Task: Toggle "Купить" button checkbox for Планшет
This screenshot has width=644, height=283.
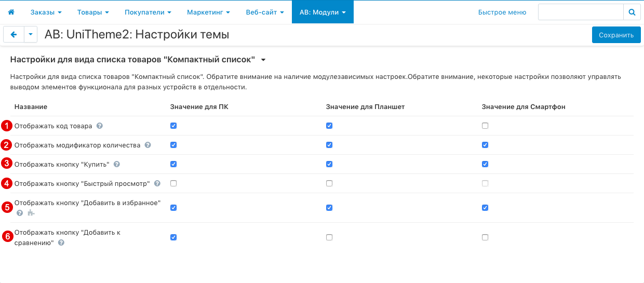Action: 329,164
